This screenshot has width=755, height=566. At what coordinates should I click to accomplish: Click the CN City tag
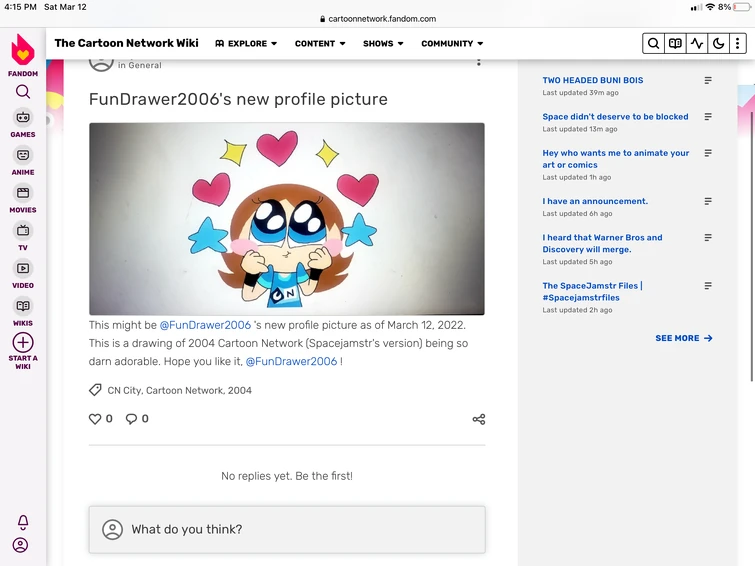[x=124, y=390]
